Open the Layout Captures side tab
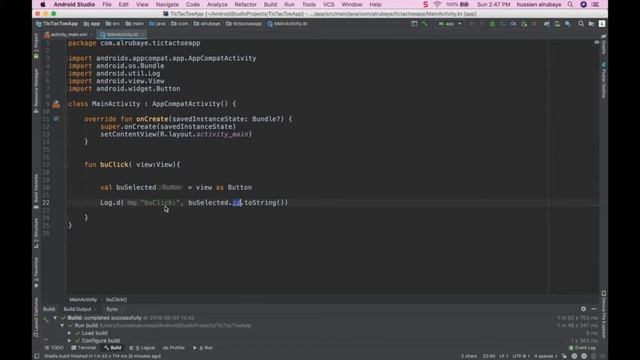 [x=36, y=317]
